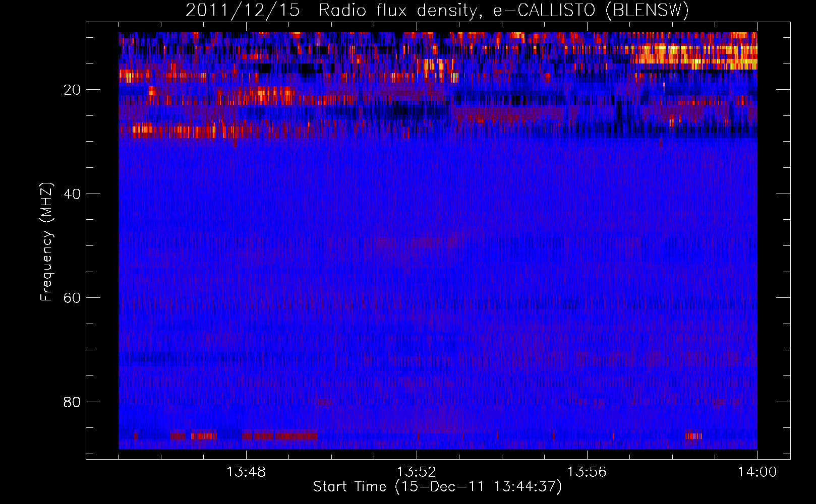The width and height of the screenshot is (816, 504).
Task: Click the 20 frequency tick label
Action: tap(72, 90)
